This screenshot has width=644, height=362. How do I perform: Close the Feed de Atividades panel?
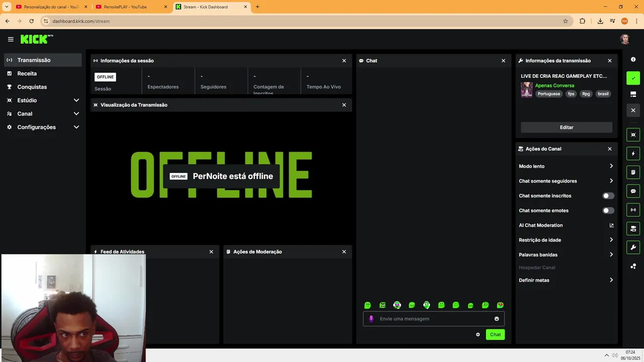click(211, 252)
